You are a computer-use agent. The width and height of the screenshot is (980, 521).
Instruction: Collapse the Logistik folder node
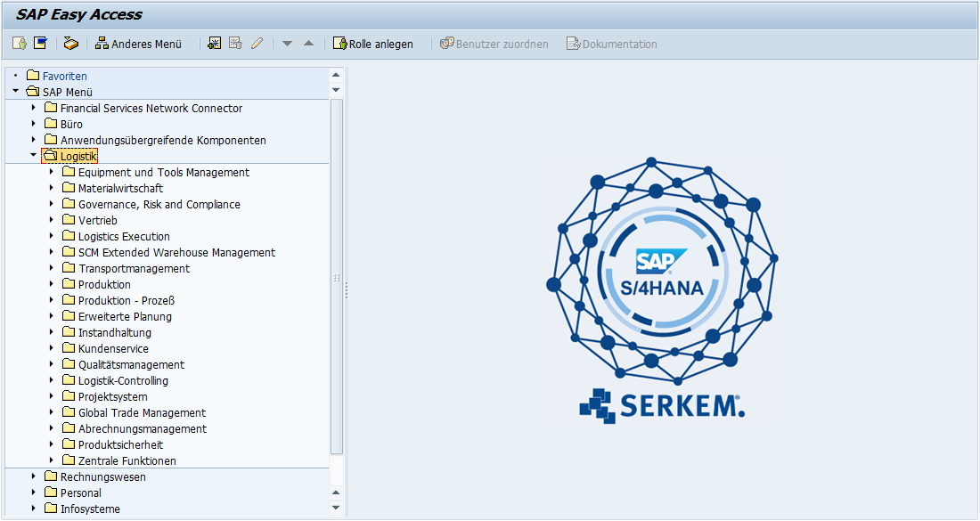[x=33, y=156]
